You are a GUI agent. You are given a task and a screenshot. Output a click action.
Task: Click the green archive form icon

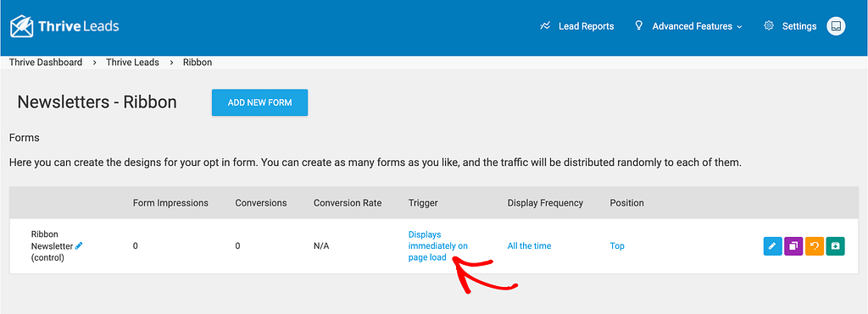tap(835, 246)
